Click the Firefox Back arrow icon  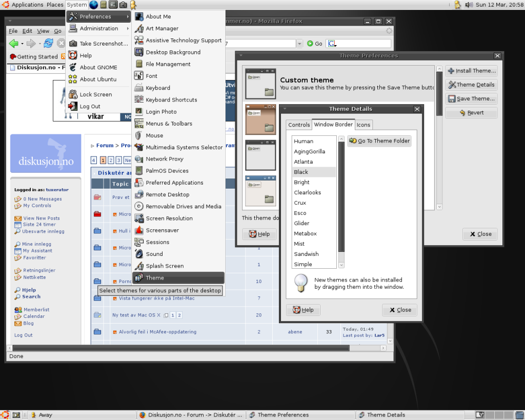14,44
